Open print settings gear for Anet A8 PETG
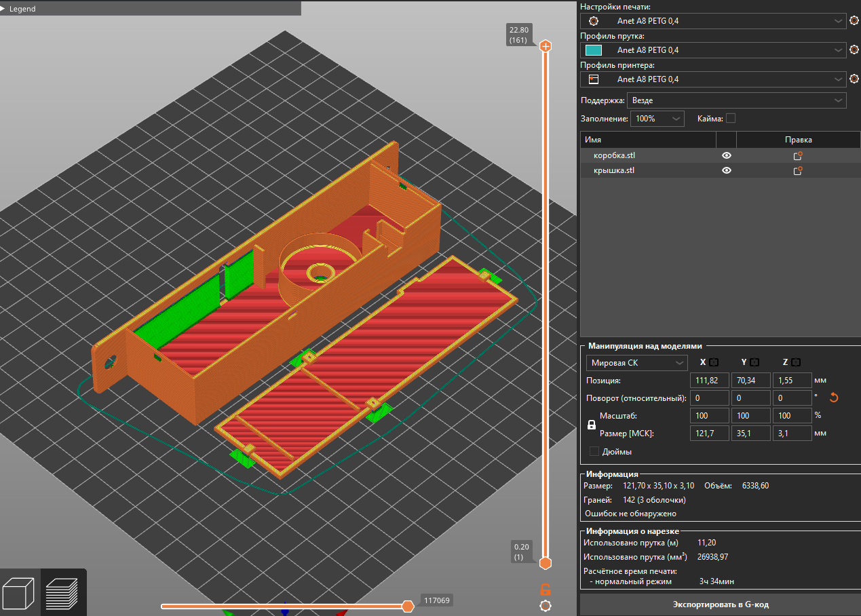Viewport: 861px width, 616px height. tap(854, 21)
